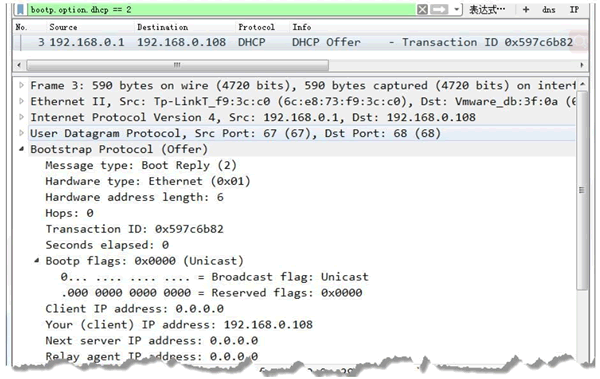Sort packets by Protocol column header

pos(256,27)
